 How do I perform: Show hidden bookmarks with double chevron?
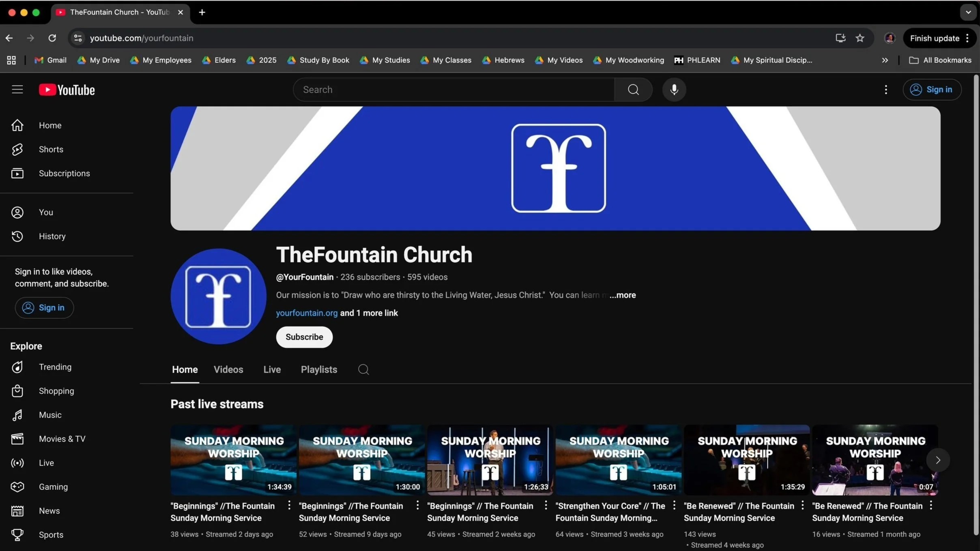pyautogui.click(x=885, y=60)
